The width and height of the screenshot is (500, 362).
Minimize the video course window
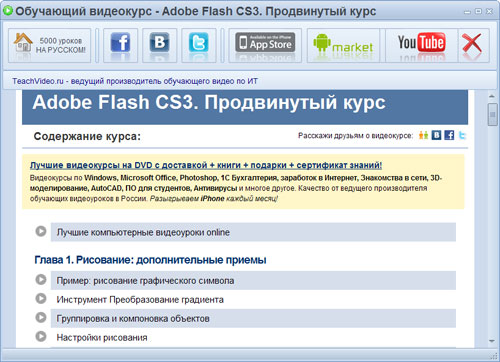coord(467,12)
